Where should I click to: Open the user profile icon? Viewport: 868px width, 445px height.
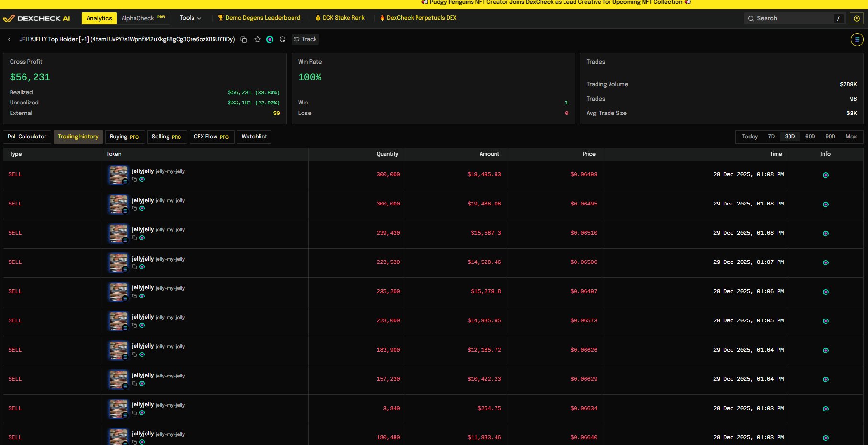tap(857, 19)
